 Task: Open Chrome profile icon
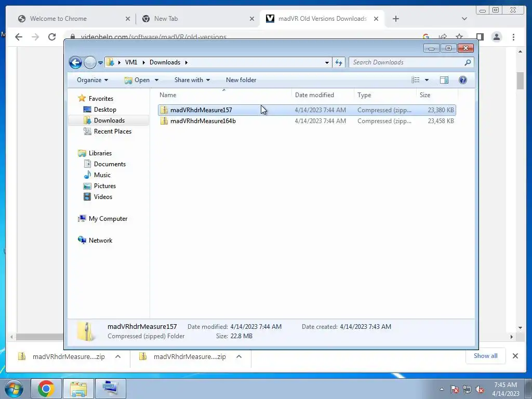click(x=497, y=37)
